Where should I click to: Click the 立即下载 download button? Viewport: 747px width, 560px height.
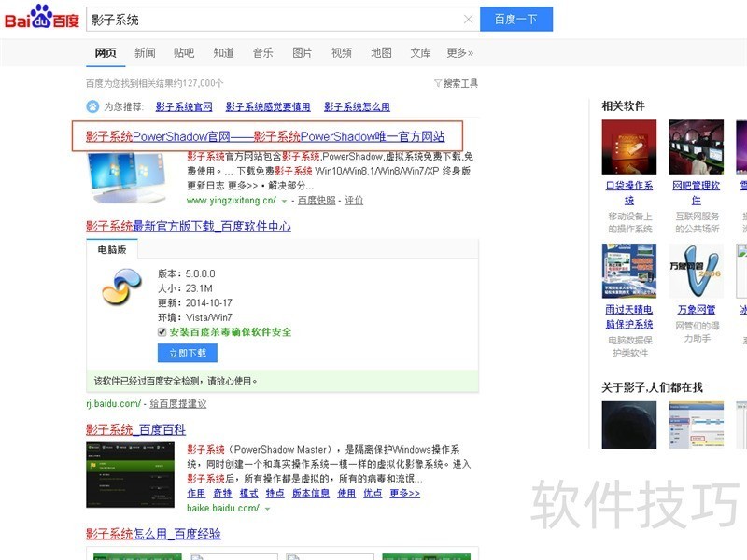point(188,354)
